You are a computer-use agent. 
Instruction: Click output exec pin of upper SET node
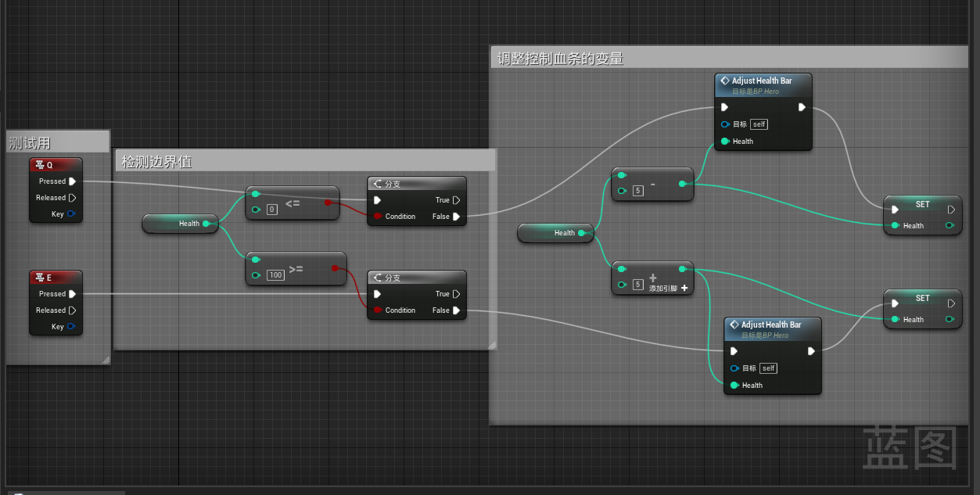[951, 210]
